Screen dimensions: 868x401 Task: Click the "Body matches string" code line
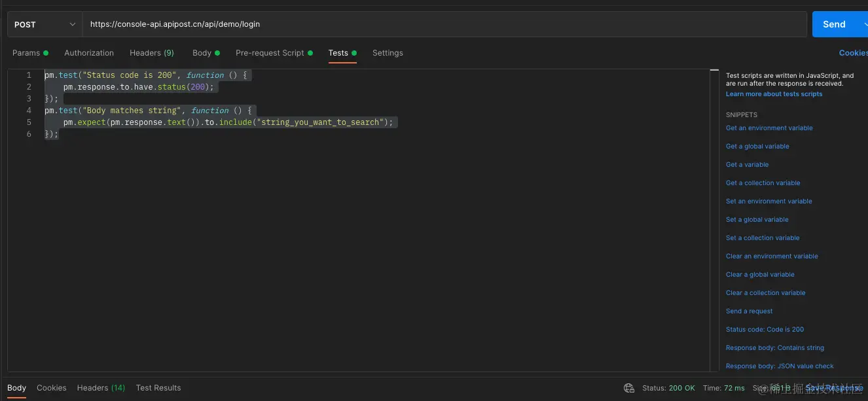point(150,111)
